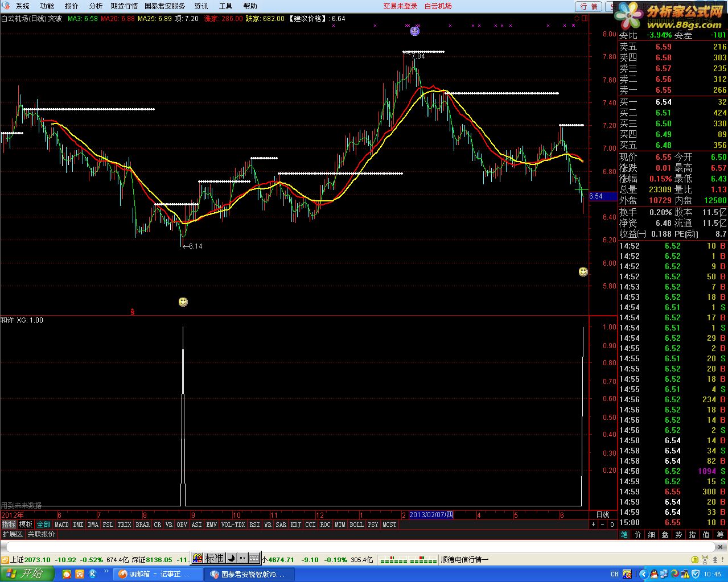Open the 期货行情 menu
The width and height of the screenshot is (728, 582).
click(x=124, y=6)
